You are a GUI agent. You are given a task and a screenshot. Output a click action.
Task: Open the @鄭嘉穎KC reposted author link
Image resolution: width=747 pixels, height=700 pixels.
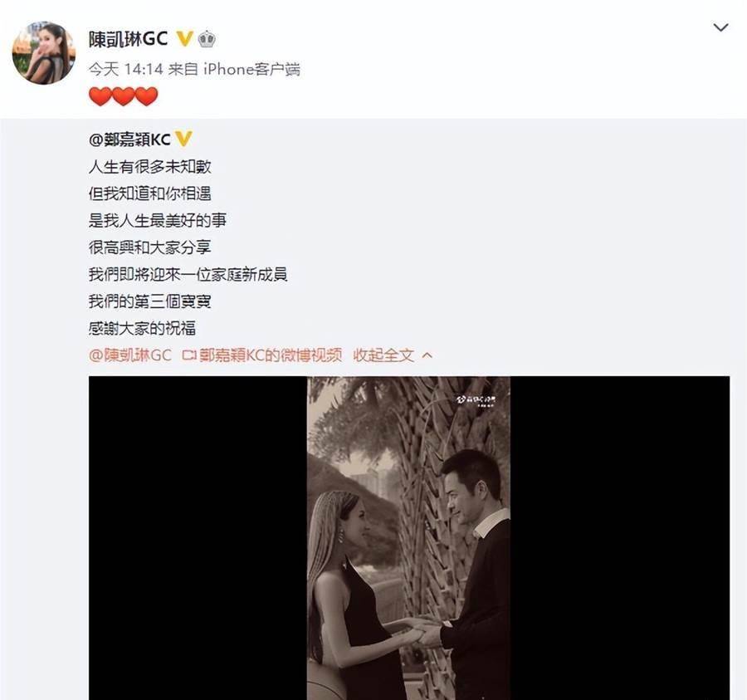coord(129,140)
